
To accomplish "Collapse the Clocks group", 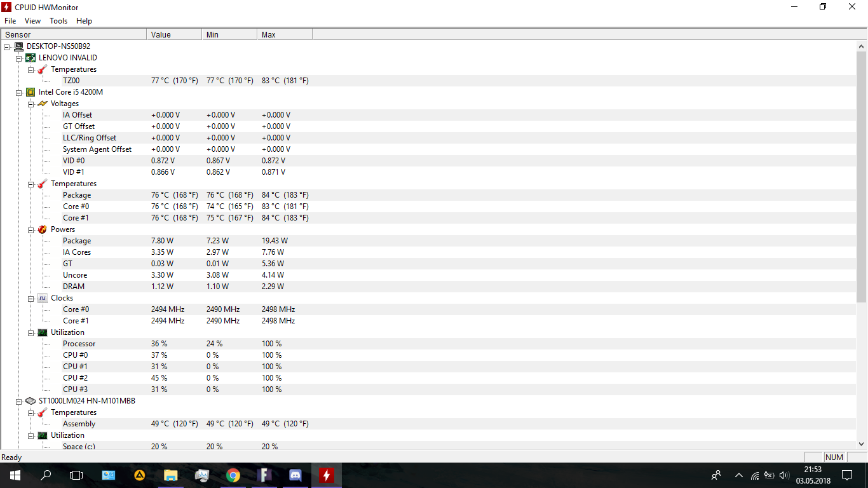I will pos(31,298).
